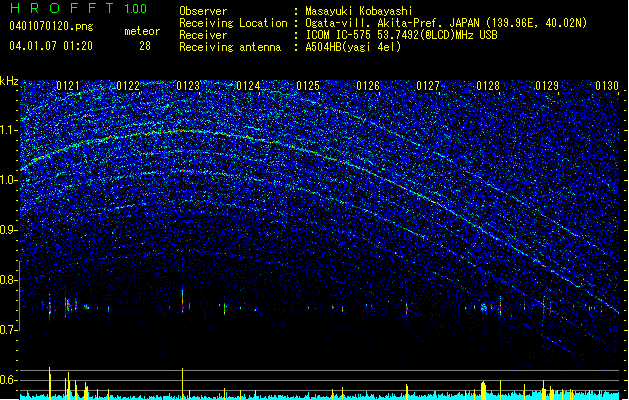Image resolution: width=629 pixels, height=400 pixels.
Task: Click the meteor count value 28
Action: (145, 46)
